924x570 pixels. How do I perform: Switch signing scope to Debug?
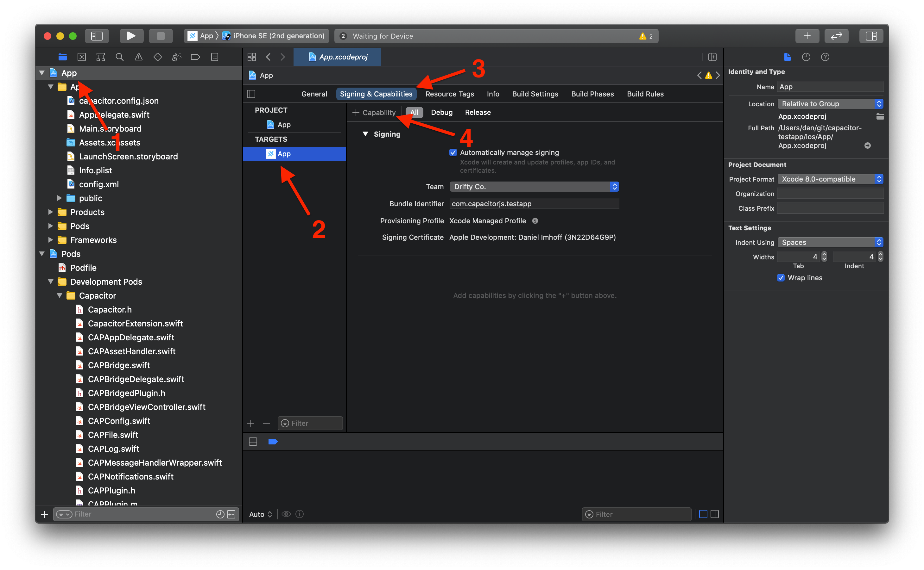click(441, 112)
